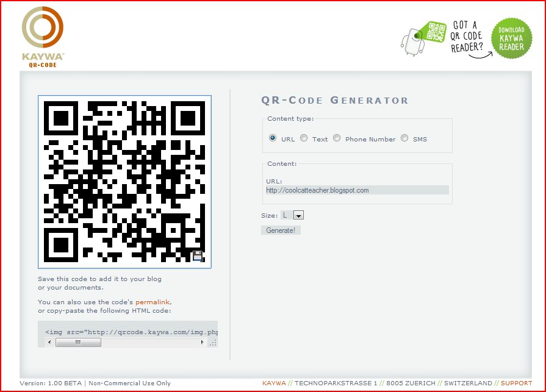Select the URL content type radio button
Viewport: 546px width, 392px height.
(x=273, y=138)
